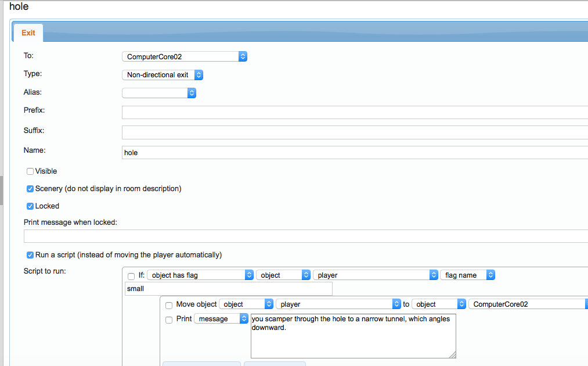
Task: Open the Move object destination ComputerCore02 dropdown
Action: (528, 304)
